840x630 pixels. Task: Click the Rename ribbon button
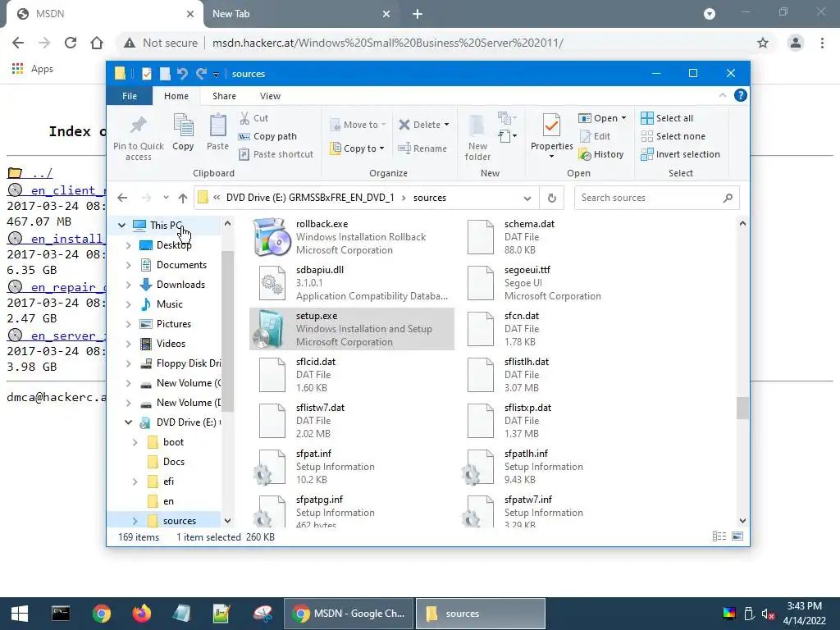click(422, 148)
